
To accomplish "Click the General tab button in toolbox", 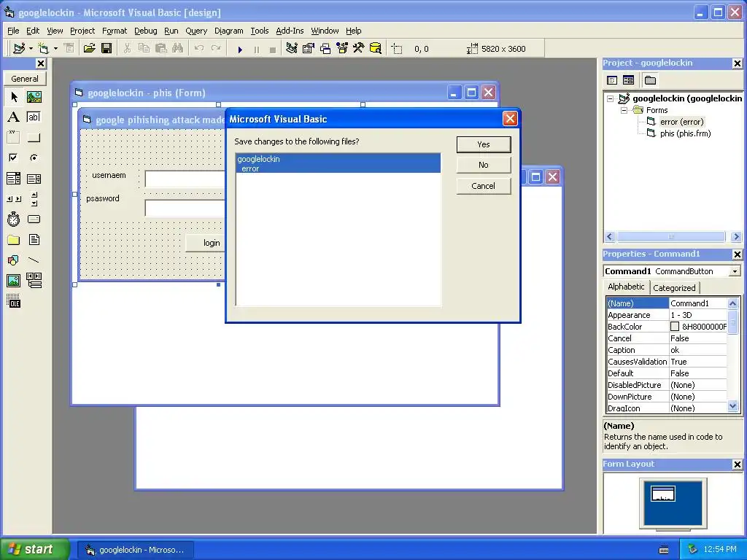I will tap(25, 79).
